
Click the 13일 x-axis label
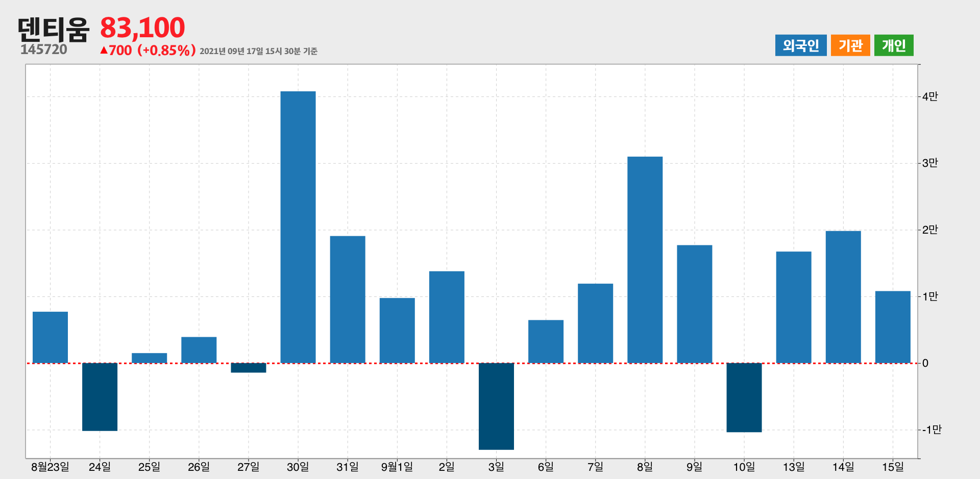pos(794,467)
